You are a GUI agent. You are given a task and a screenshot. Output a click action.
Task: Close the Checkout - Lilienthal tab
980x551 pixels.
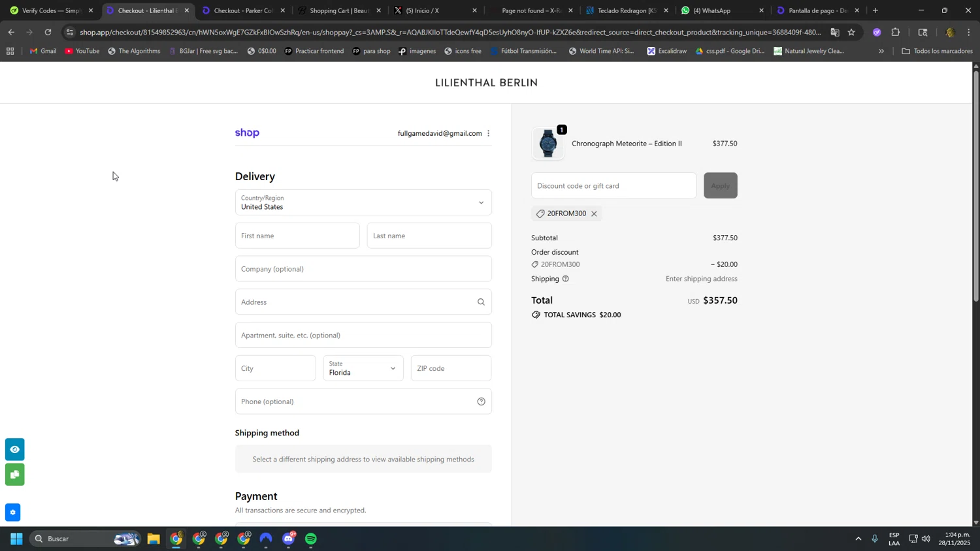[187, 10]
